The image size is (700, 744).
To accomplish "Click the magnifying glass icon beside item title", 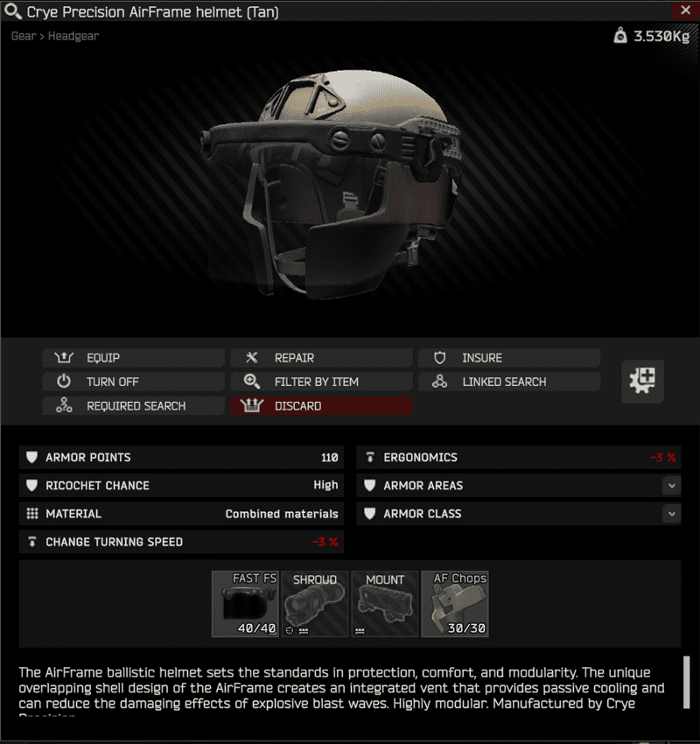I will point(13,11).
